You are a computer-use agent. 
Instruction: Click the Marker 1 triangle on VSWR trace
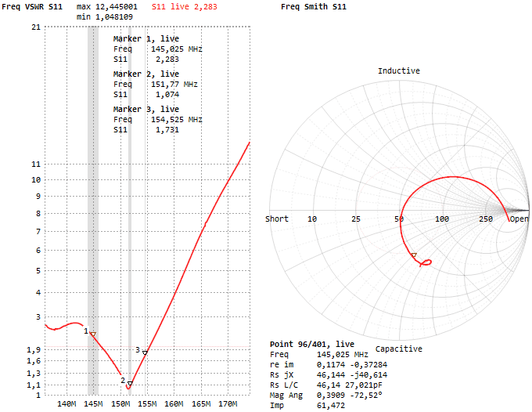pos(93,334)
